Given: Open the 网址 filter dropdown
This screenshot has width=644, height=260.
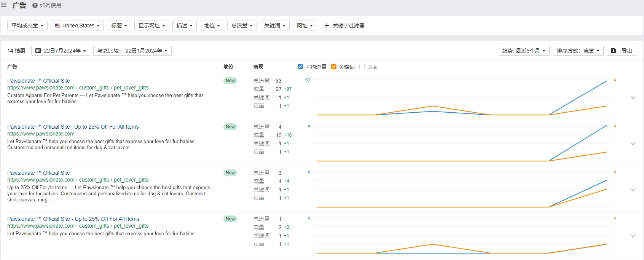Looking at the screenshot, I should pyautogui.click(x=305, y=26).
